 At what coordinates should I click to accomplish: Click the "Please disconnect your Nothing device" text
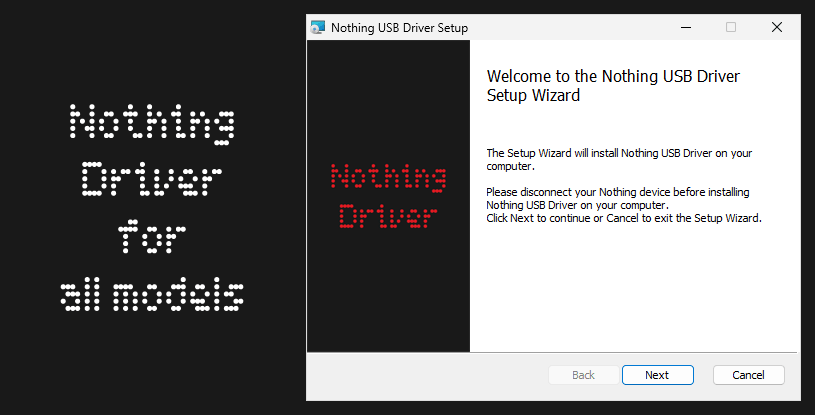(617, 199)
